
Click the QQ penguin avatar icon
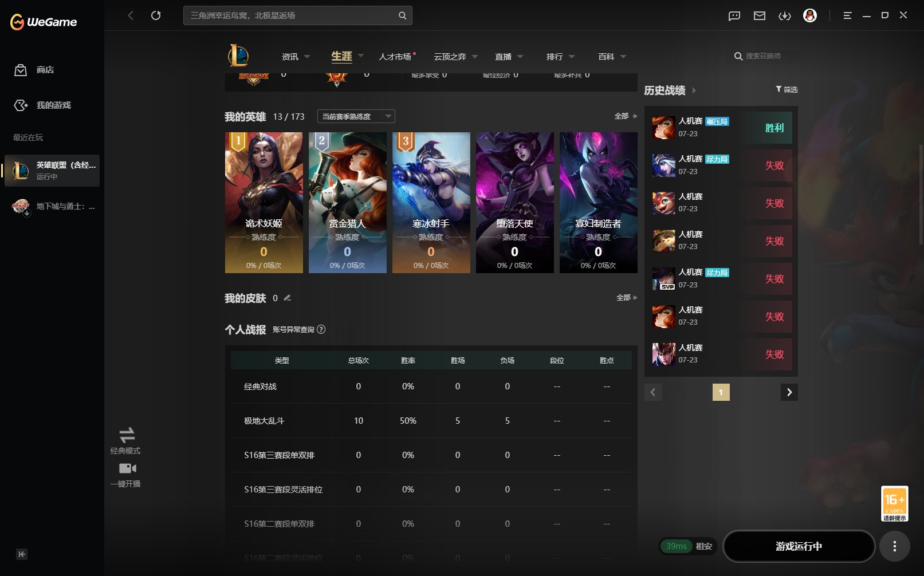(810, 16)
